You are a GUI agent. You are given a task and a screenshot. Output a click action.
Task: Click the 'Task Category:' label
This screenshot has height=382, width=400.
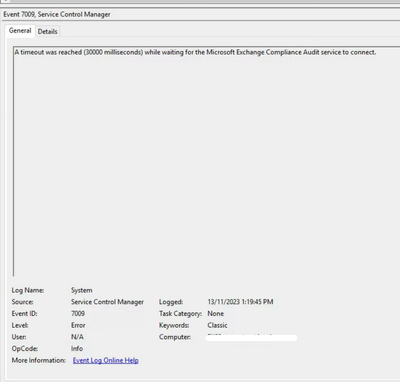180,314
